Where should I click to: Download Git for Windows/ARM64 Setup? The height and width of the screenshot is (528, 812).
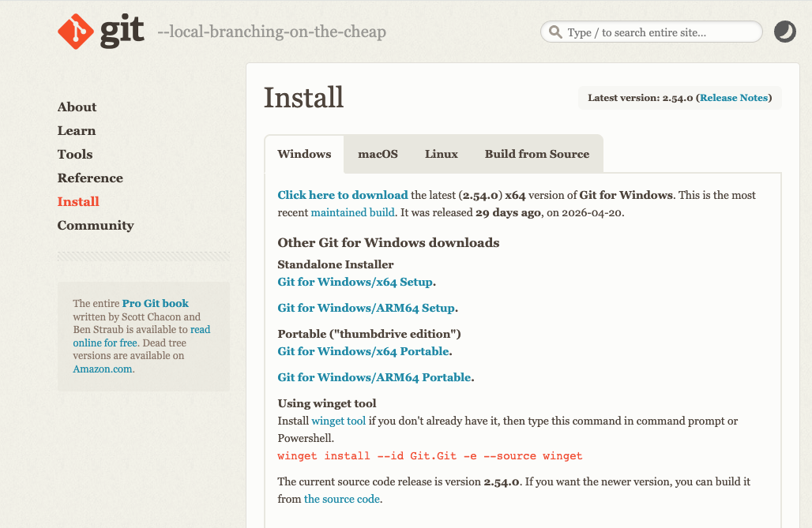[x=367, y=308]
